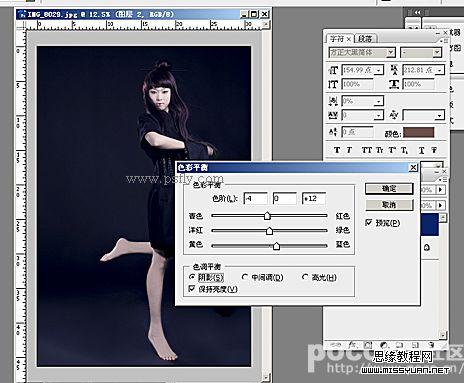
Task: Click the create new layer icon
Action: coord(415,345)
